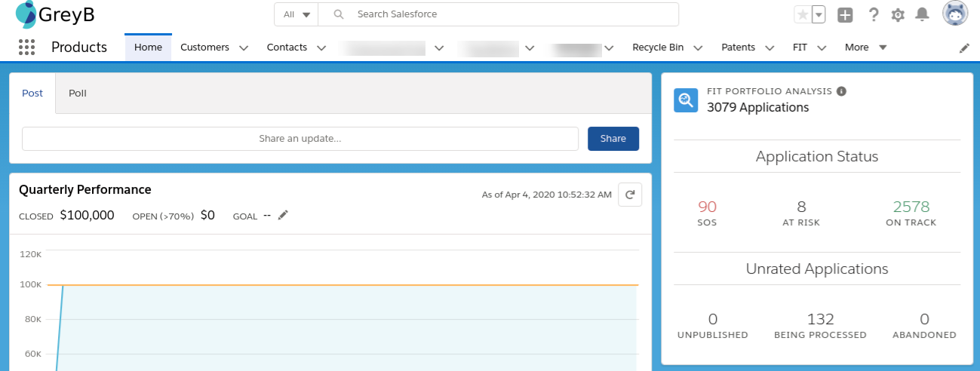Image resolution: width=980 pixels, height=371 pixels.
Task: Click the search magnifier icon
Action: pos(339,14)
